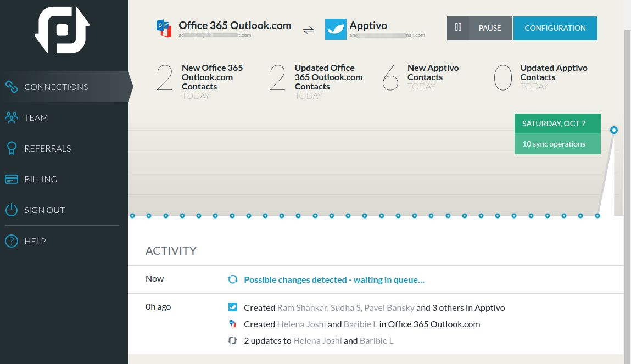The height and width of the screenshot is (364, 631).
Task: Click the Team people icon
Action: (12, 117)
